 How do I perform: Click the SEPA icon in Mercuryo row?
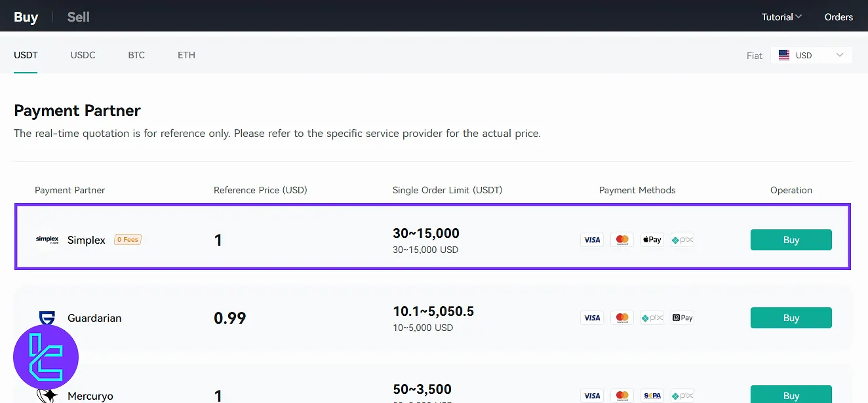click(652, 396)
